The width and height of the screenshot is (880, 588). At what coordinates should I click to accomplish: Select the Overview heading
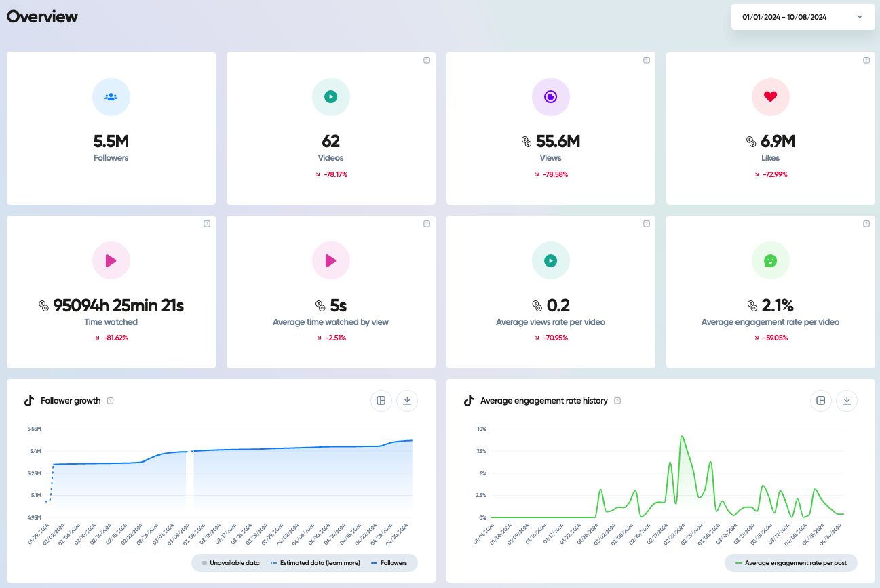[41, 16]
